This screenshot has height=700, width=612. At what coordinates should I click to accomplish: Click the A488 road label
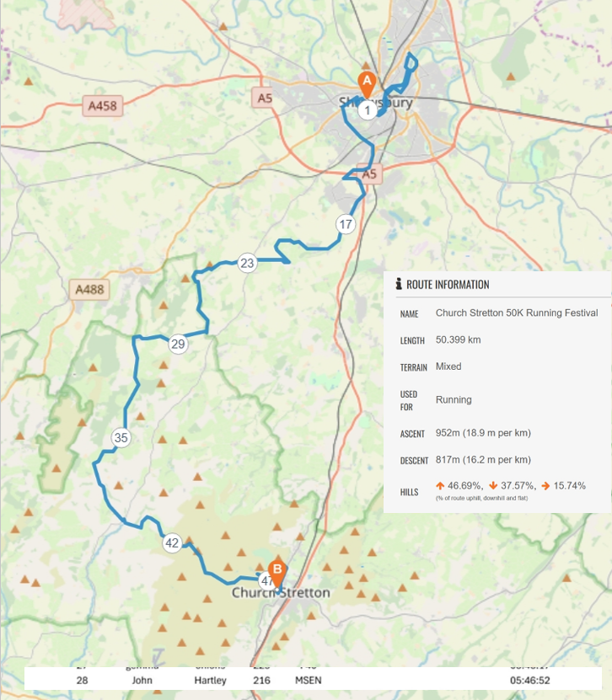pos(89,290)
